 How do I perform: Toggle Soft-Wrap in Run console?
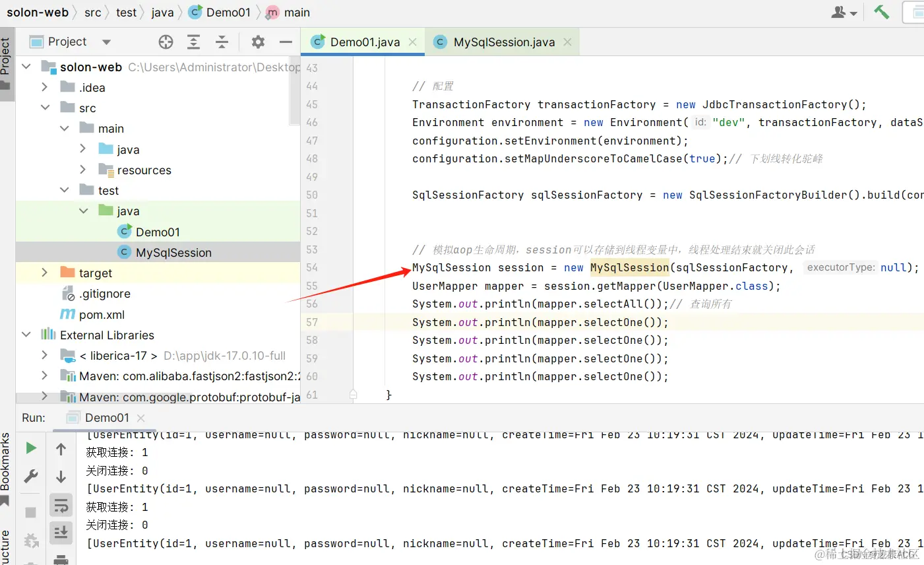(x=61, y=506)
